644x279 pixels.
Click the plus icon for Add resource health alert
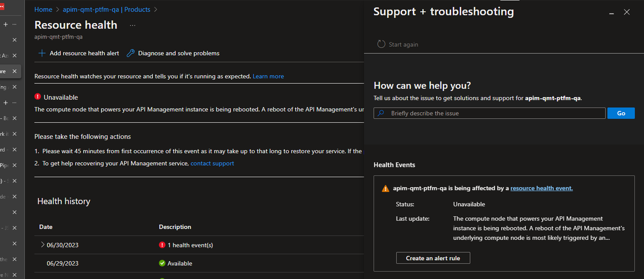[x=42, y=53]
